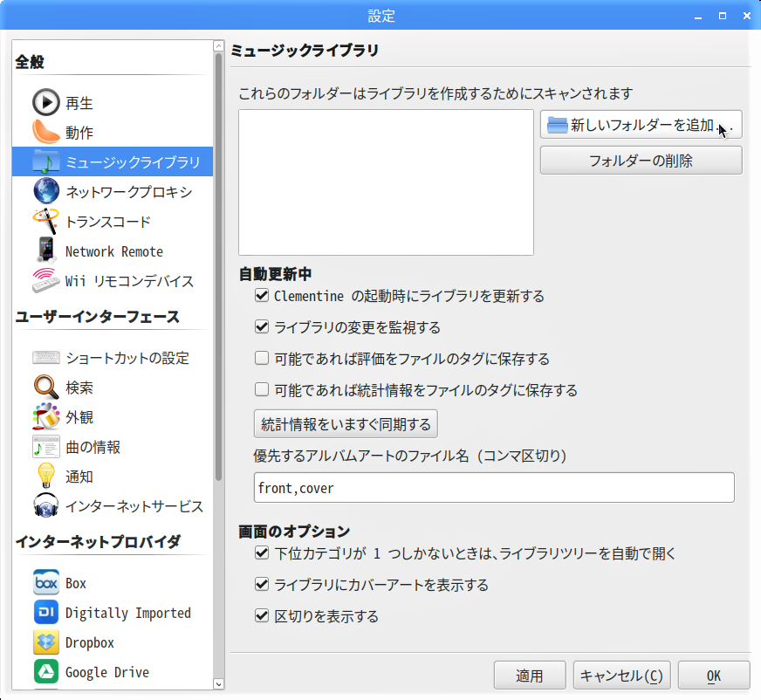Click the 検索 magnifier icon
761x700 pixels.
(x=46, y=388)
